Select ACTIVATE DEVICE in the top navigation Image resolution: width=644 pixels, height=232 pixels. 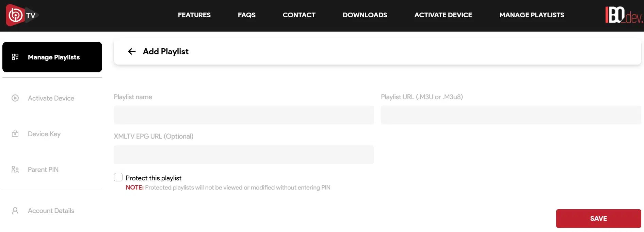[x=443, y=15]
